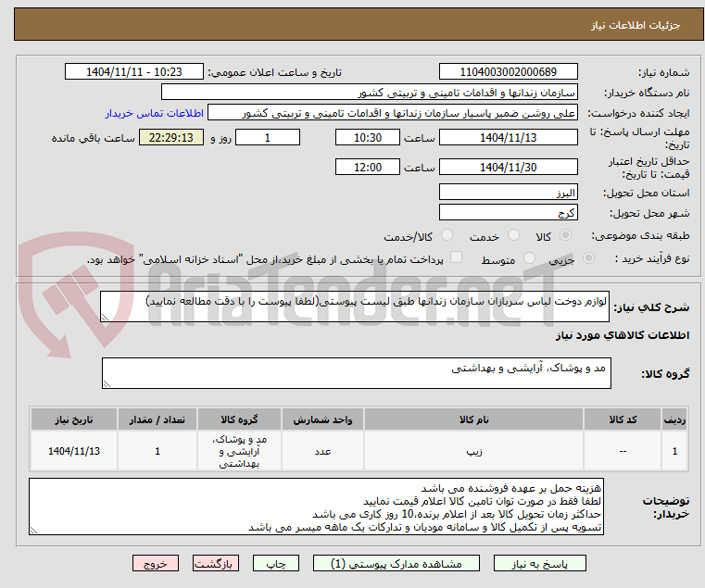Toggle the اسناد خزانه اسلامی payment checkbox
Screen dimensions: 705x588
point(456,257)
